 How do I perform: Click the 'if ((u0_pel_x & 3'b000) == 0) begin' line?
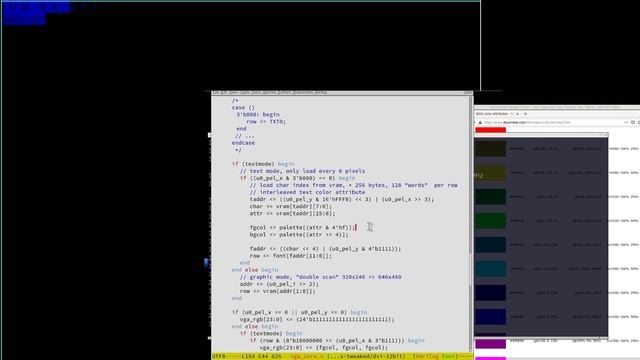click(x=298, y=178)
